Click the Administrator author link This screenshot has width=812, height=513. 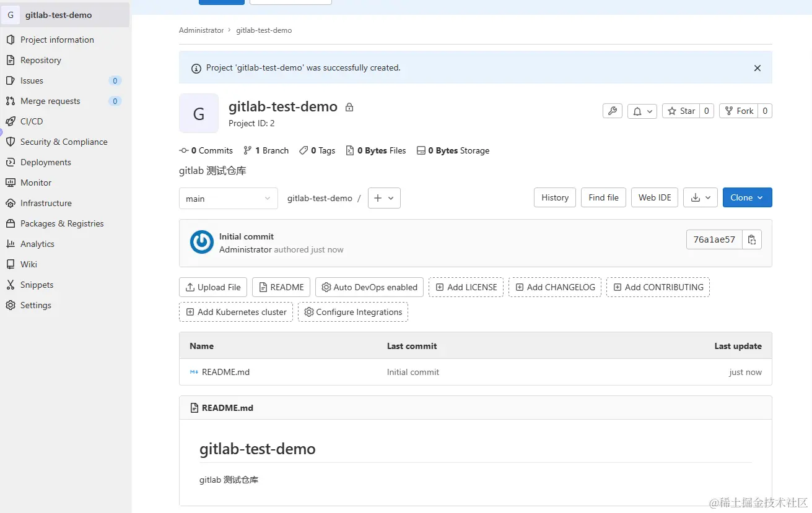click(245, 249)
